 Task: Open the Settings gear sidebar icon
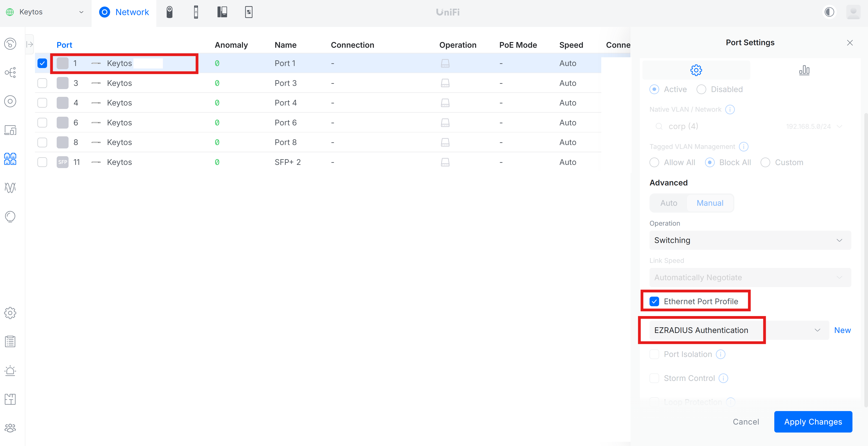coord(10,313)
